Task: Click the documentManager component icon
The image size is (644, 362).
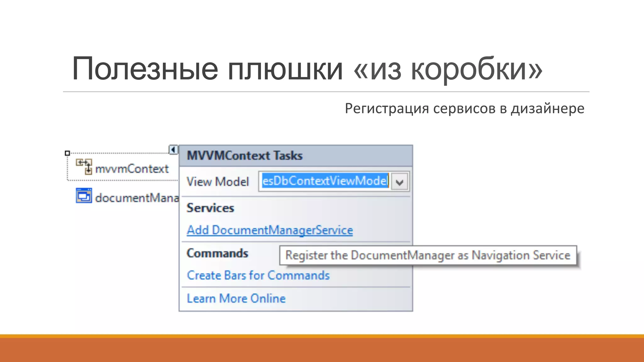Action: coord(84,196)
